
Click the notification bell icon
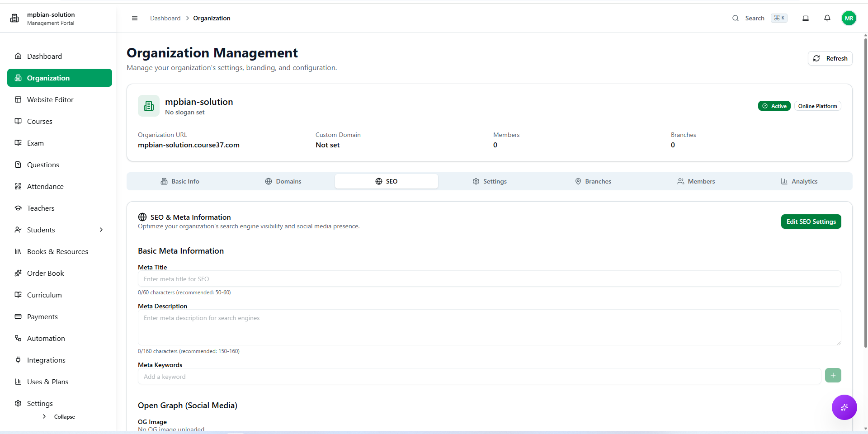[827, 18]
